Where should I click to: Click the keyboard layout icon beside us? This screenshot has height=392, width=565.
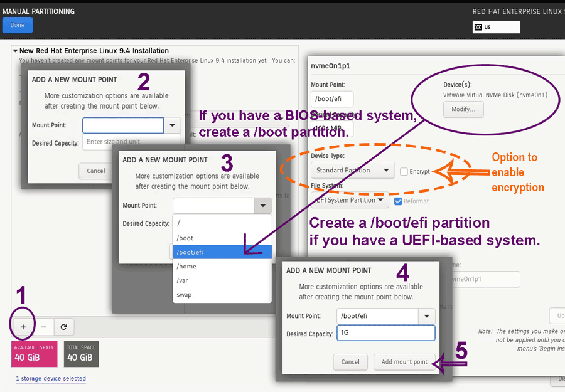pos(478,27)
